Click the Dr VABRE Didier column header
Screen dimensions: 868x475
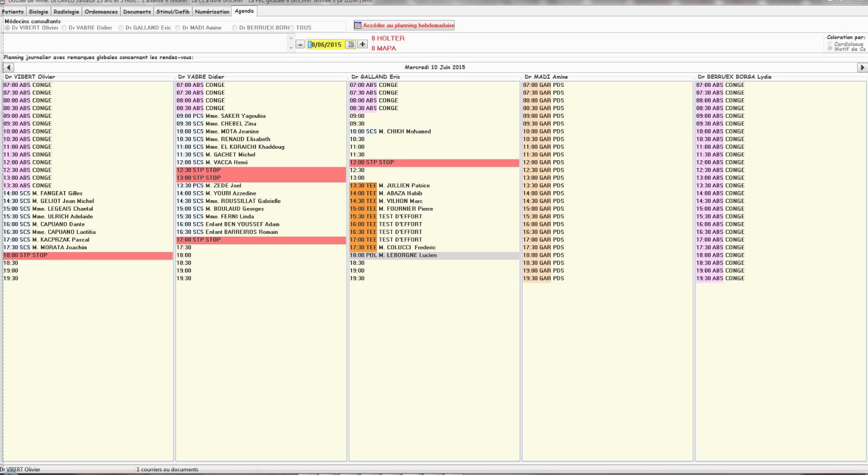pos(201,77)
